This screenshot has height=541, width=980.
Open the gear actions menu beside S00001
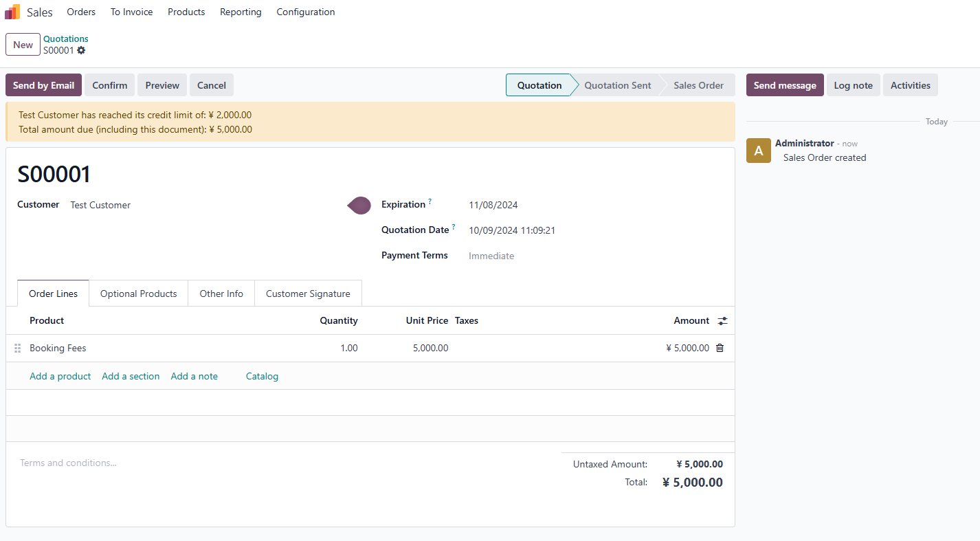81,50
